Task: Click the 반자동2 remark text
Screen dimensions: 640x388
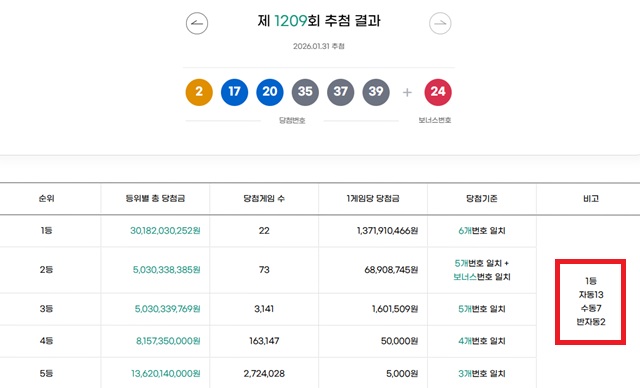Action: [x=591, y=322]
